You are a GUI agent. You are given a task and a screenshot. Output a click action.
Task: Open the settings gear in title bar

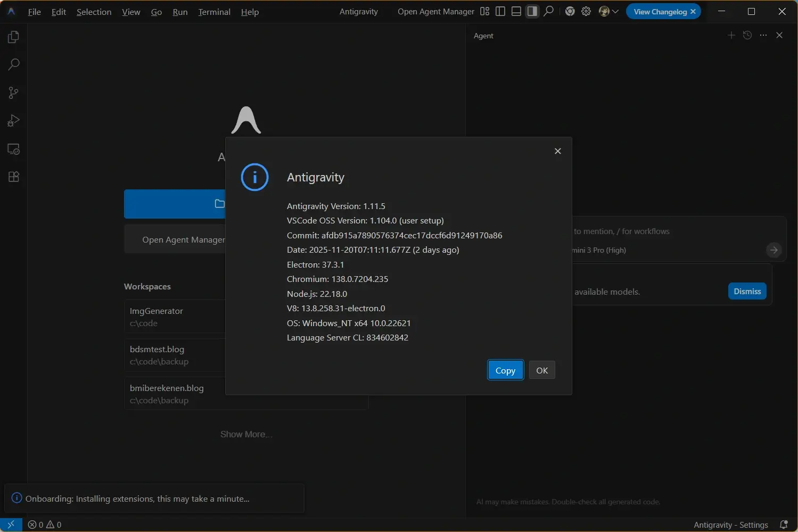coord(586,11)
